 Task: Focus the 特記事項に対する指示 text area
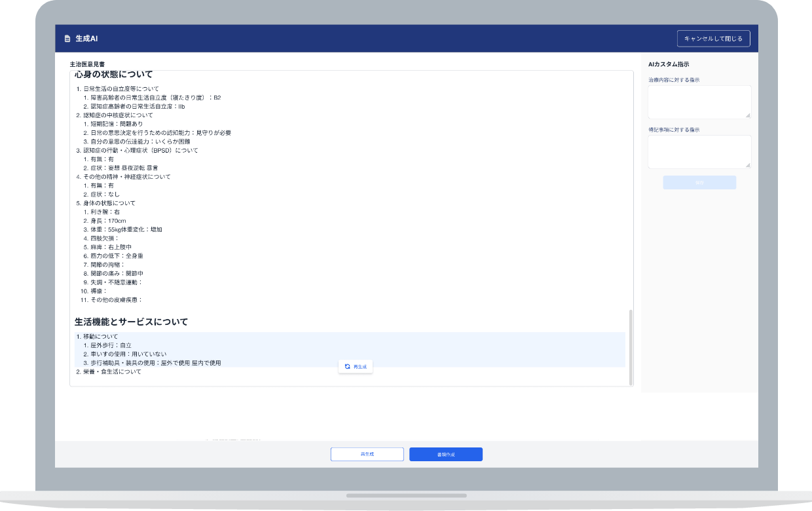coord(699,151)
